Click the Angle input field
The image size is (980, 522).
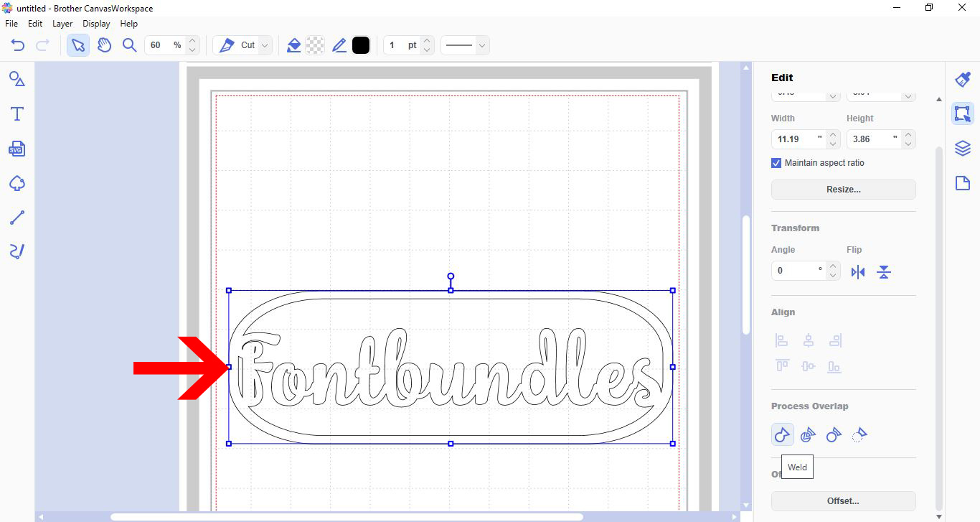coord(798,271)
